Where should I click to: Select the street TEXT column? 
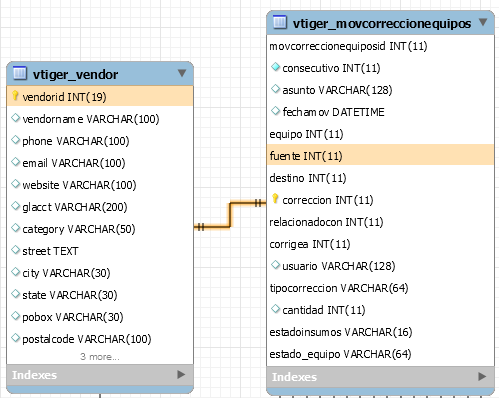pos(100,251)
